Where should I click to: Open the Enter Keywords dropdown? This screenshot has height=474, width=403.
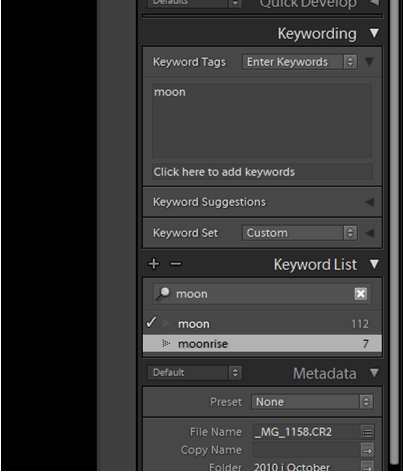point(300,62)
